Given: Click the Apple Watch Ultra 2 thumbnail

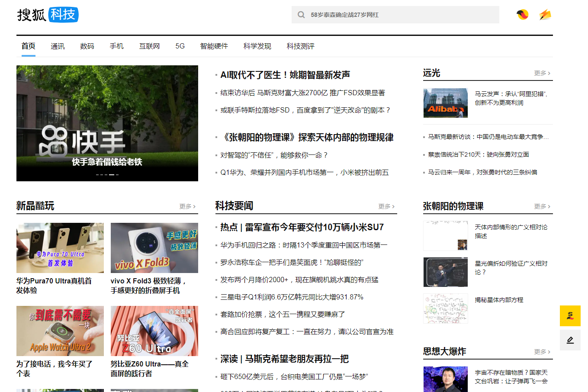Looking at the screenshot, I should [x=60, y=331].
